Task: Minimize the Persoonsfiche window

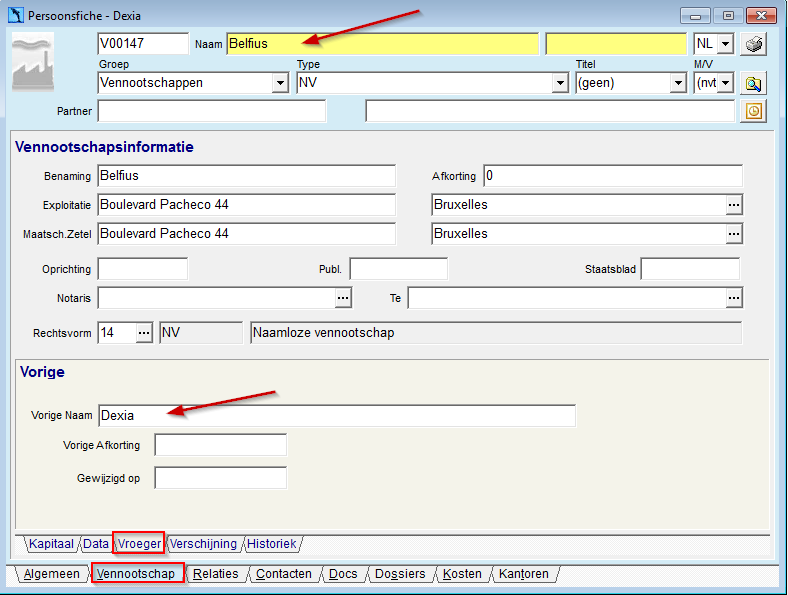Action: (695, 16)
